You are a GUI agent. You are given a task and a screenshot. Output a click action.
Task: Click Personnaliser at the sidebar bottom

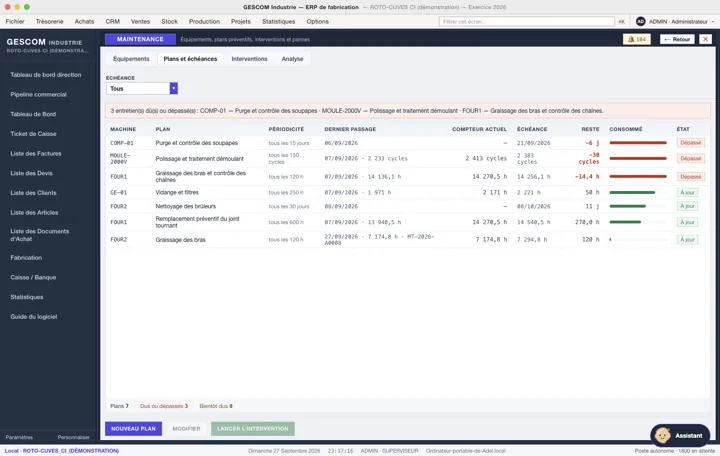(x=73, y=437)
